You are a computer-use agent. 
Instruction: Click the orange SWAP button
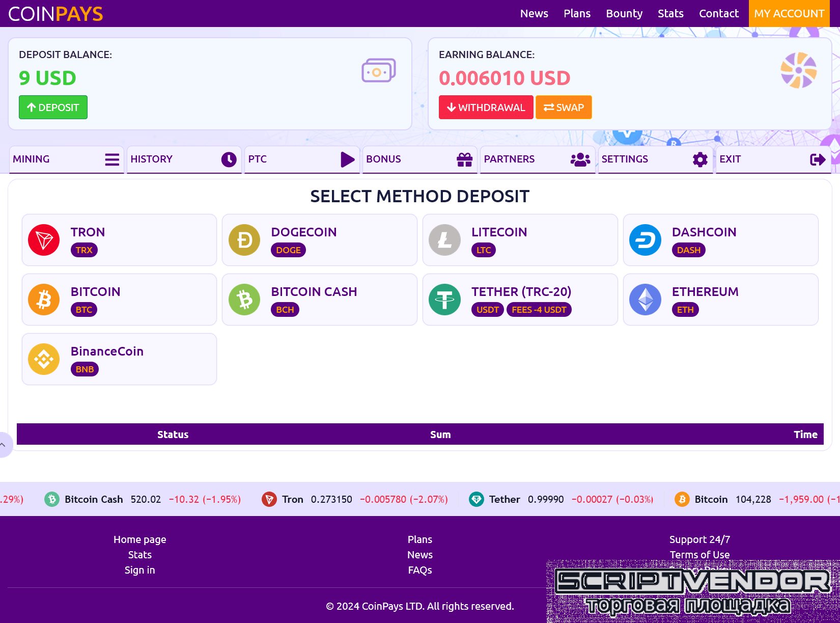click(x=564, y=107)
